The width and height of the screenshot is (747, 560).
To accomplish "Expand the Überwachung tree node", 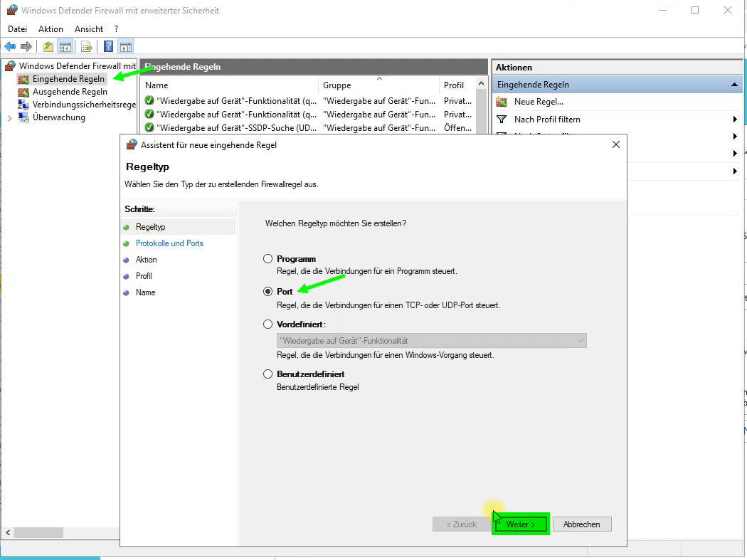I will pyautogui.click(x=9, y=117).
